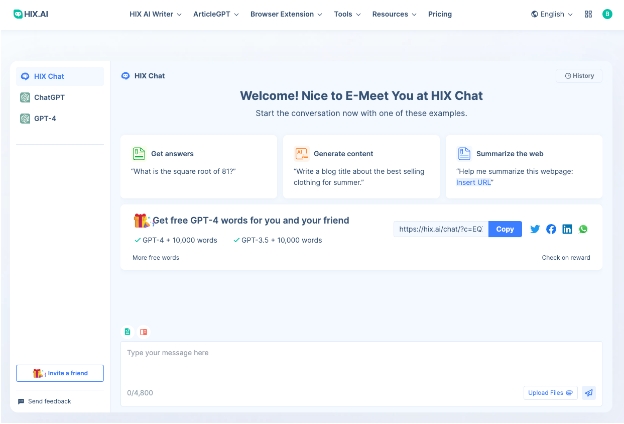The image size is (624, 424).
Task: Share the invite link on LinkedIn
Action: (567, 229)
